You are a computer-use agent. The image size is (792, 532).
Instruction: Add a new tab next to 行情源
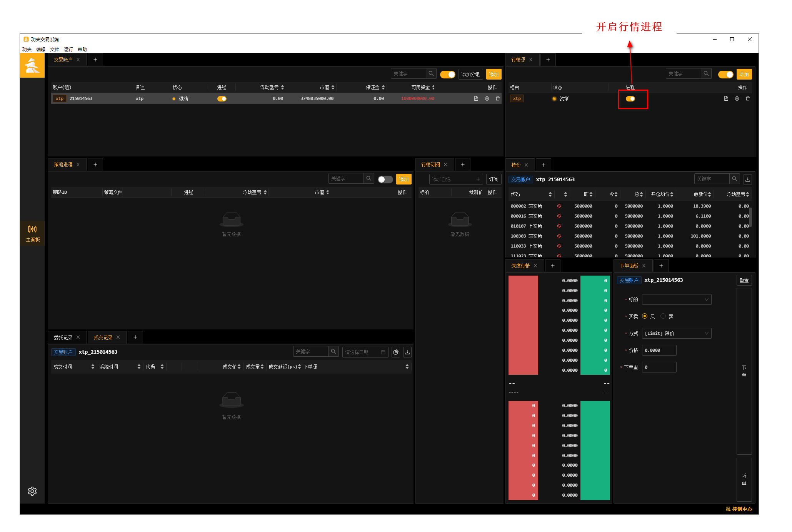pyautogui.click(x=548, y=60)
